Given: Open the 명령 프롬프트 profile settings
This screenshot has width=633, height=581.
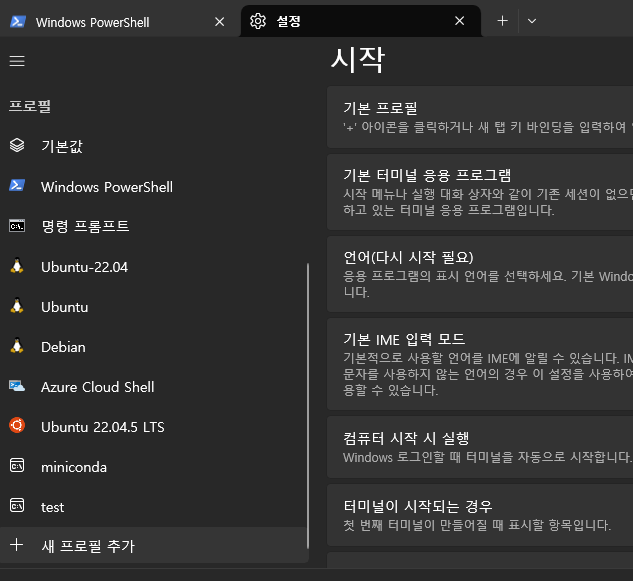Looking at the screenshot, I should click(x=153, y=226).
